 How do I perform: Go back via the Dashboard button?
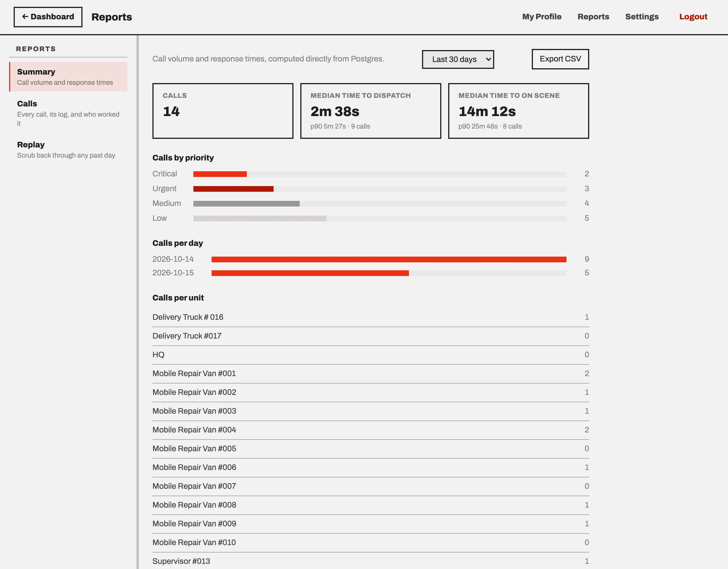point(48,17)
